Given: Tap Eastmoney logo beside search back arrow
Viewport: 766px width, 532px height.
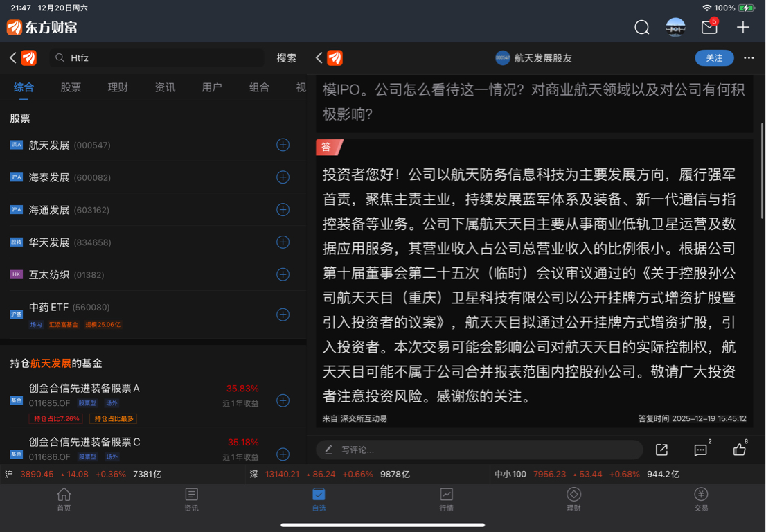Looking at the screenshot, I should tap(29, 57).
